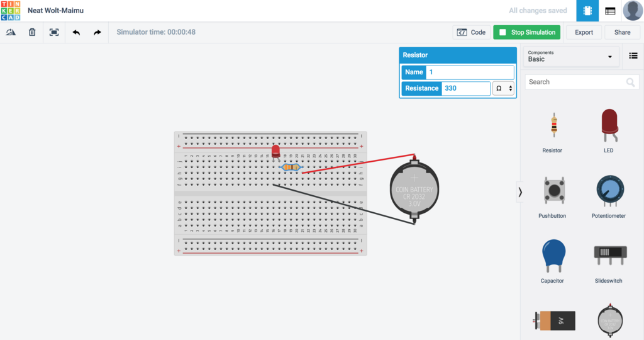644x340 pixels.
Task: Open the Code editor
Action: (x=472, y=33)
